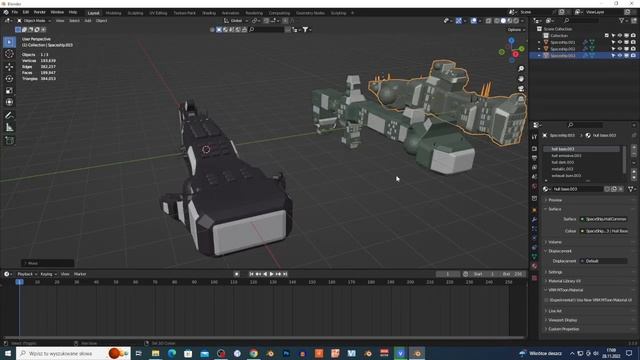Switch to the Geometry Nodes workspace tab

[310, 13]
